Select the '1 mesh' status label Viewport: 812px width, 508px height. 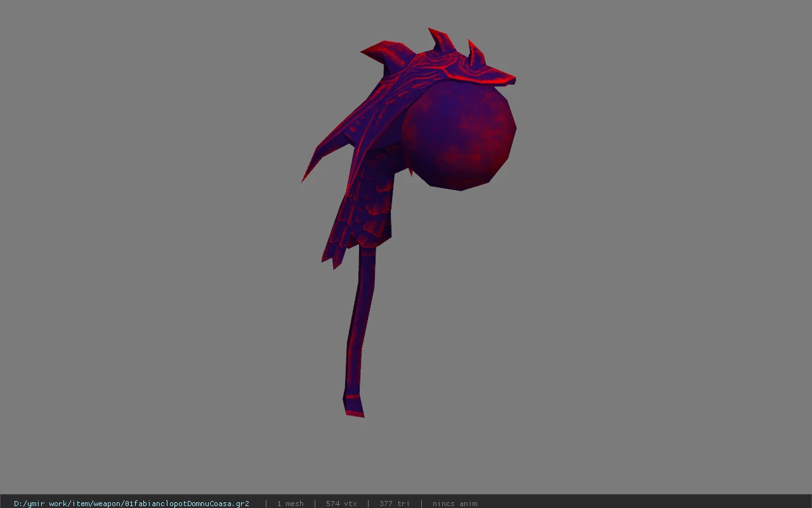point(290,504)
